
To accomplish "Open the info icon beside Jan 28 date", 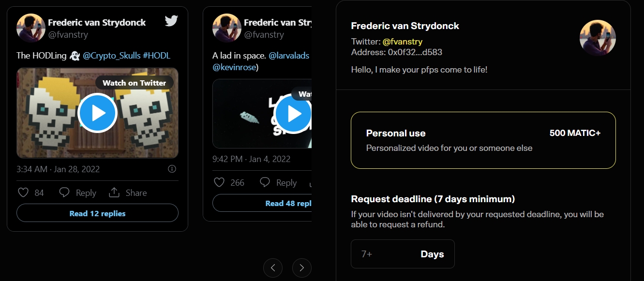I will 172,169.
